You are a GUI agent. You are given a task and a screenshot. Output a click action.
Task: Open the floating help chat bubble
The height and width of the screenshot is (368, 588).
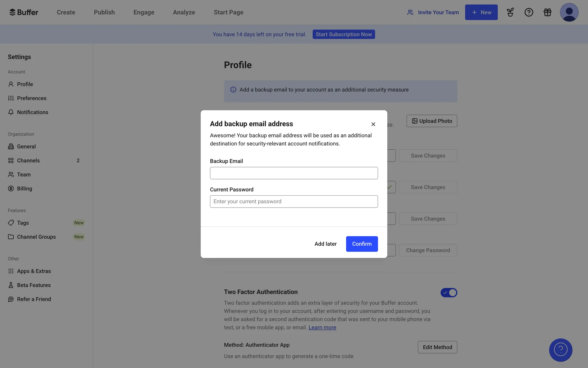[x=560, y=350]
